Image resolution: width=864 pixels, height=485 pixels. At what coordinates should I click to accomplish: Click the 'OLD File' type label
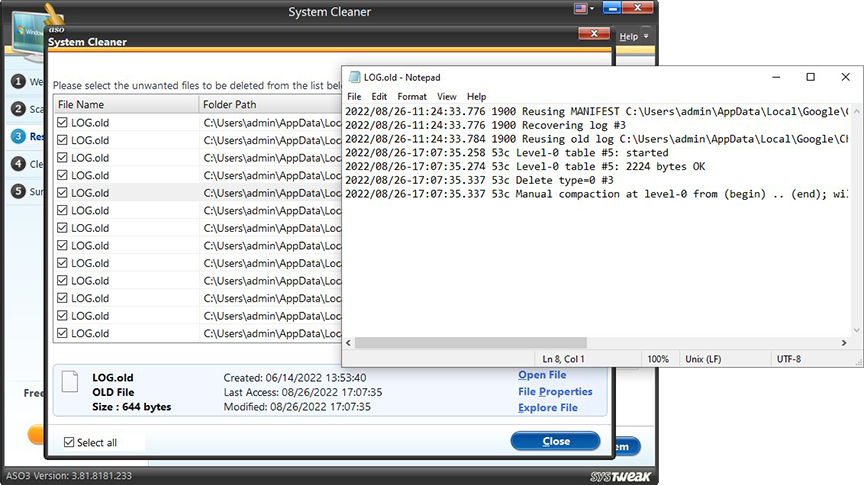pyautogui.click(x=113, y=392)
